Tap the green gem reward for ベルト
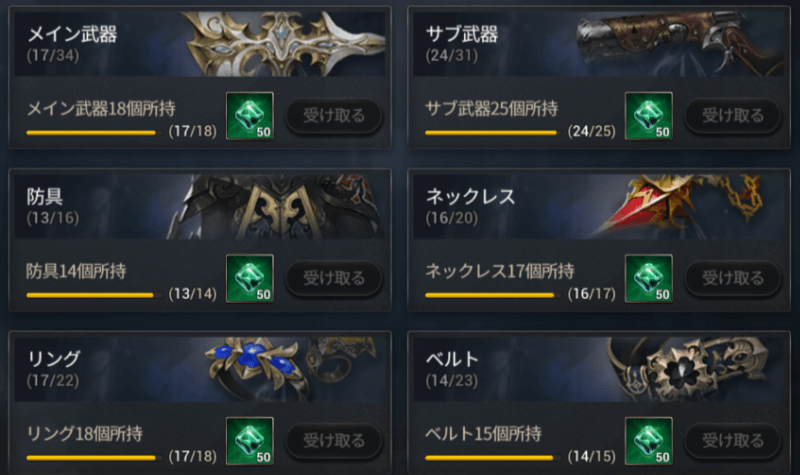 [x=648, y=441]
